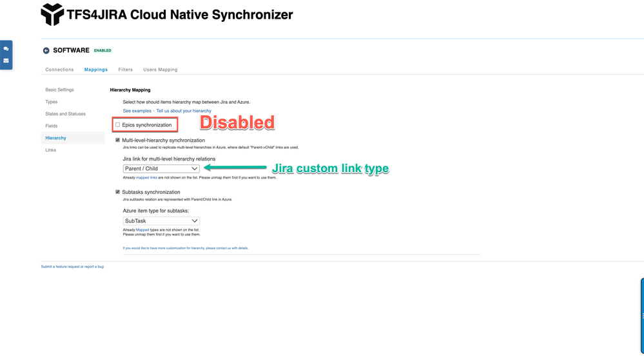Uncheck Multi-level-hierarchy synchronization checkbox
Viewport: 644px width, 359px height.
pyautogui.click(x=117, y=140)
